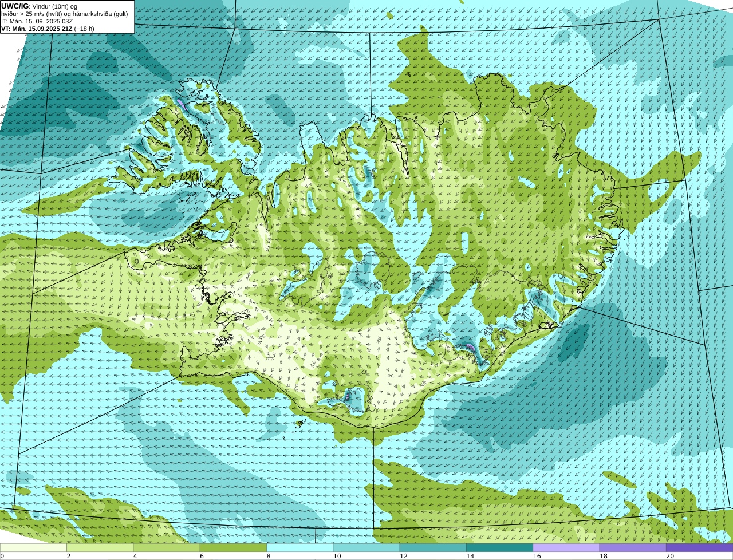Click the legend tick label '20'

pyautogui.click(x=670, y=556)
